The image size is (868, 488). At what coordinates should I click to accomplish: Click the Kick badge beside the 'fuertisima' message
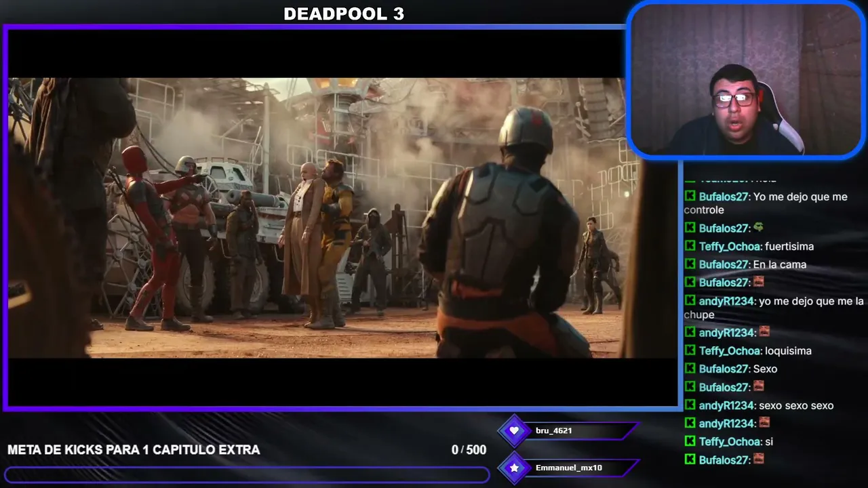(690, 246)
